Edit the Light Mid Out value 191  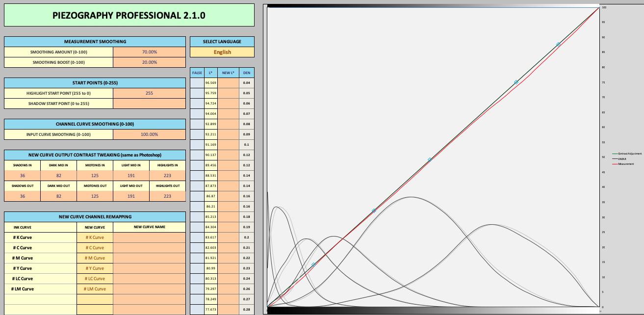click(x=131, y=196)
